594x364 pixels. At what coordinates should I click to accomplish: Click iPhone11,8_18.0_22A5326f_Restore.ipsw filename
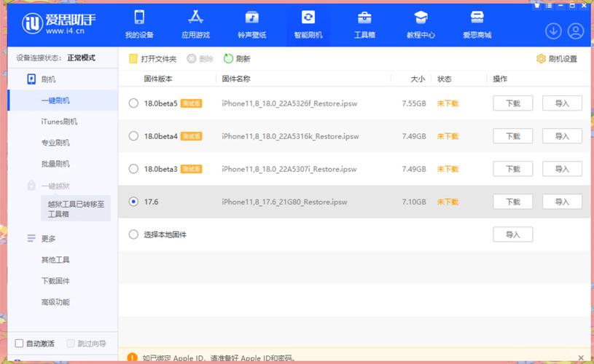289,103
